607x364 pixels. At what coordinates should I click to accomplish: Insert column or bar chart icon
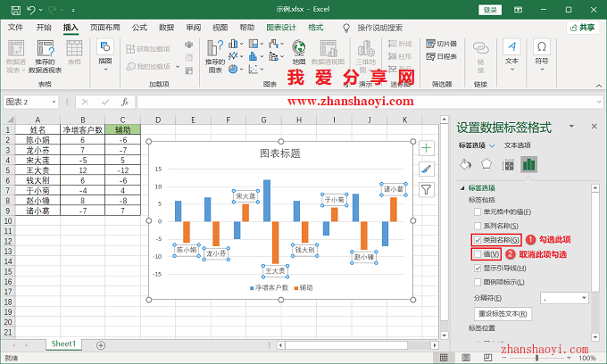coord(233,44)
